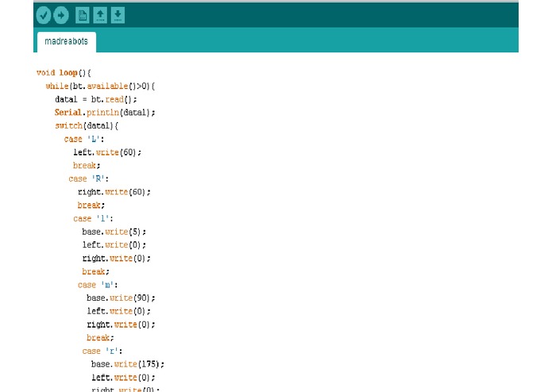Click the break; line after left.write(60)
The height and width of the screenshot is (392, 552).
click(x=87, y=166)
